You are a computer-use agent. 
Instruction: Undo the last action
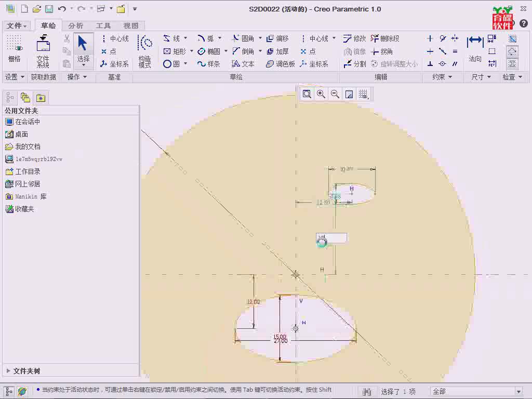pyautogui.click(x=62, y=9)
